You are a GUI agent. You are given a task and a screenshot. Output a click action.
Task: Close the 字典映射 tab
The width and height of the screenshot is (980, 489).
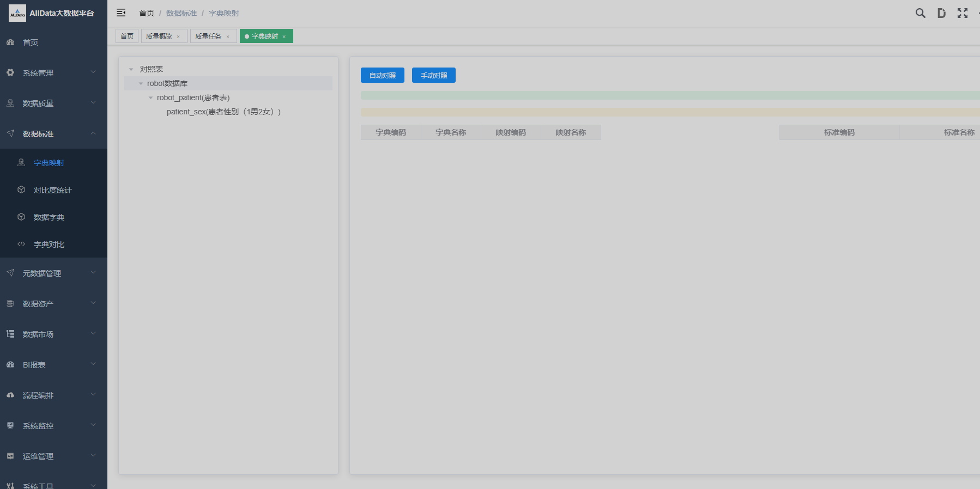pos(284,36)
